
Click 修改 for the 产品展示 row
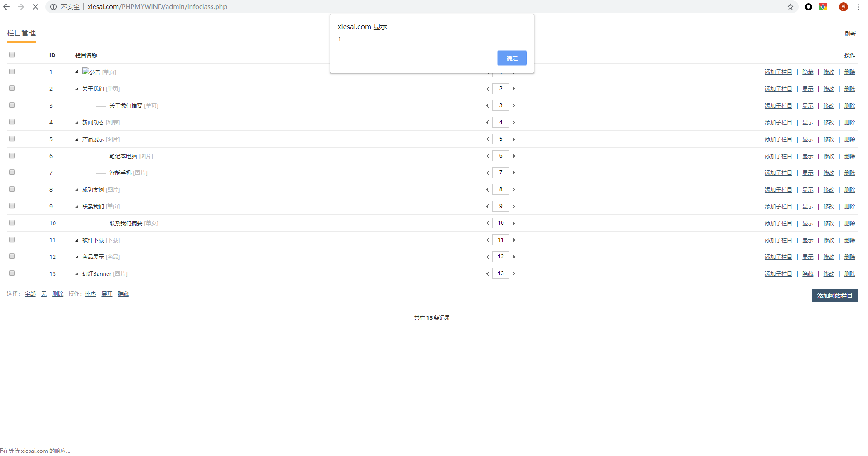[x=829, y=139]
